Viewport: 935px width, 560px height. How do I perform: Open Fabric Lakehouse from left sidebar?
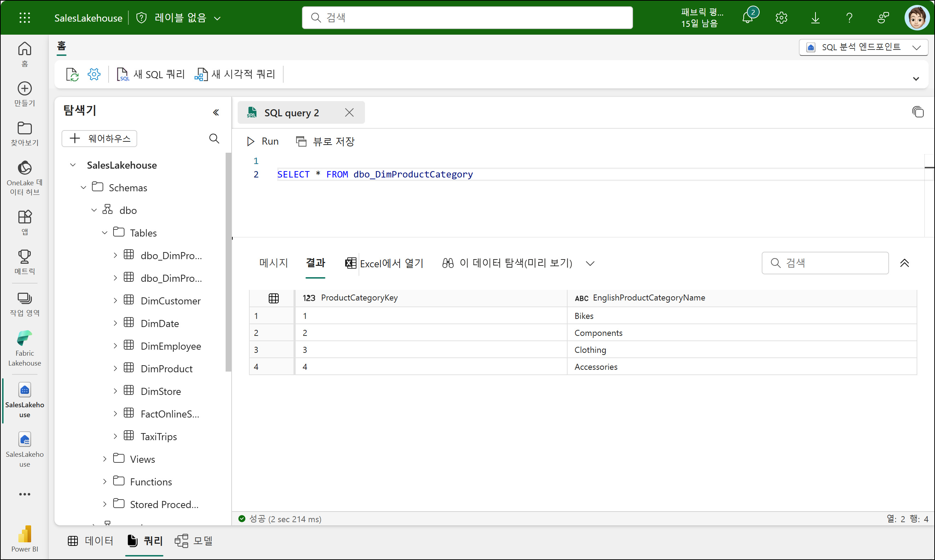pyautogui.click(x=24, y=348)
